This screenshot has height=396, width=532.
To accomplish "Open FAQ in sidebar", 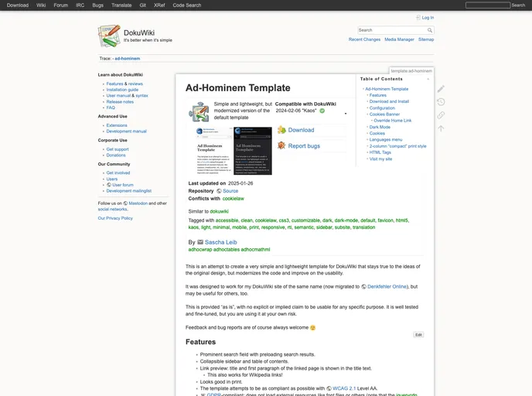I will [111, 108].
